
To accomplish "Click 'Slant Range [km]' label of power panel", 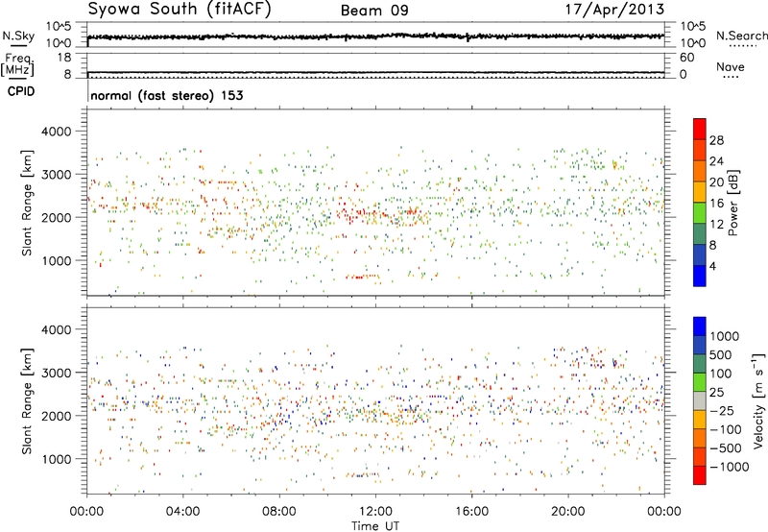I will coord(27,203).
